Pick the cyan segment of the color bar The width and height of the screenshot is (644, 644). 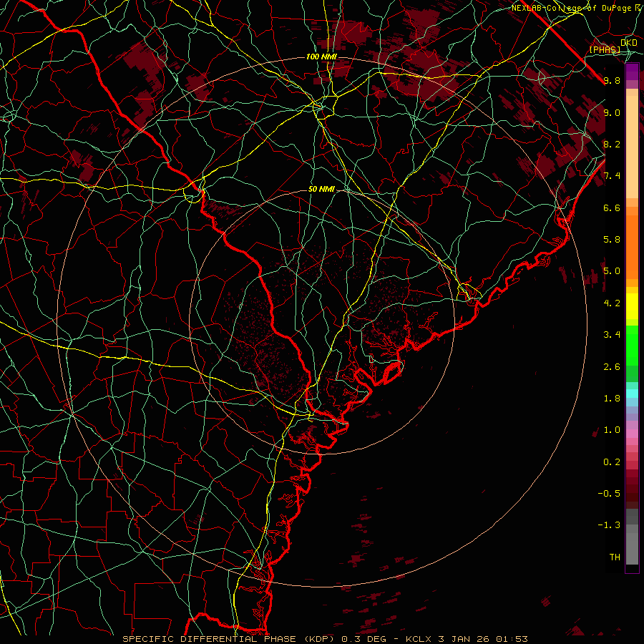(632, 394)
